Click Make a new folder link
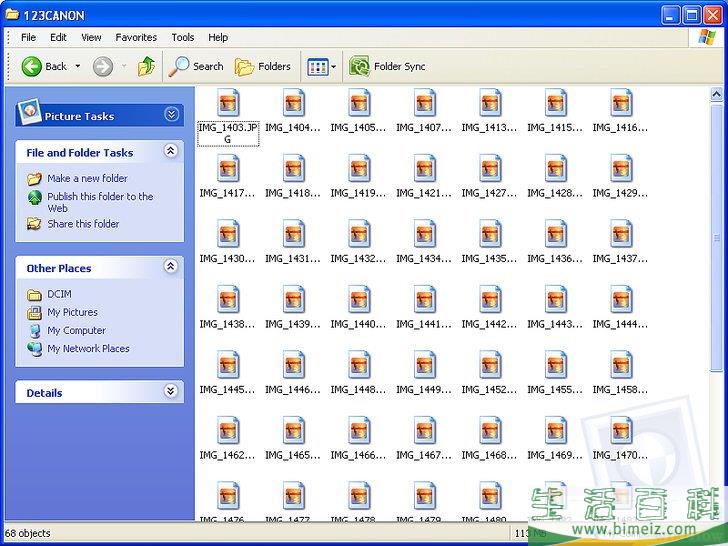 (x=87, y=178)
